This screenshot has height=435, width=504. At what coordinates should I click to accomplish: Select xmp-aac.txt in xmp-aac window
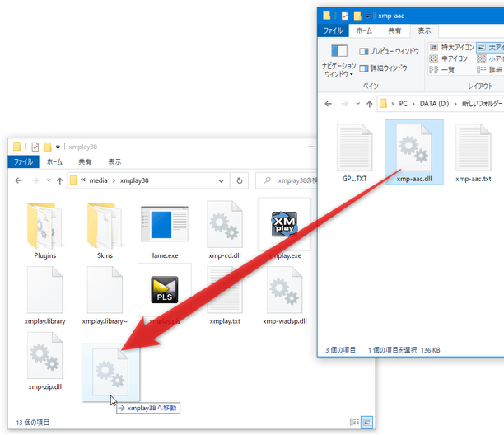click(474, 153)
